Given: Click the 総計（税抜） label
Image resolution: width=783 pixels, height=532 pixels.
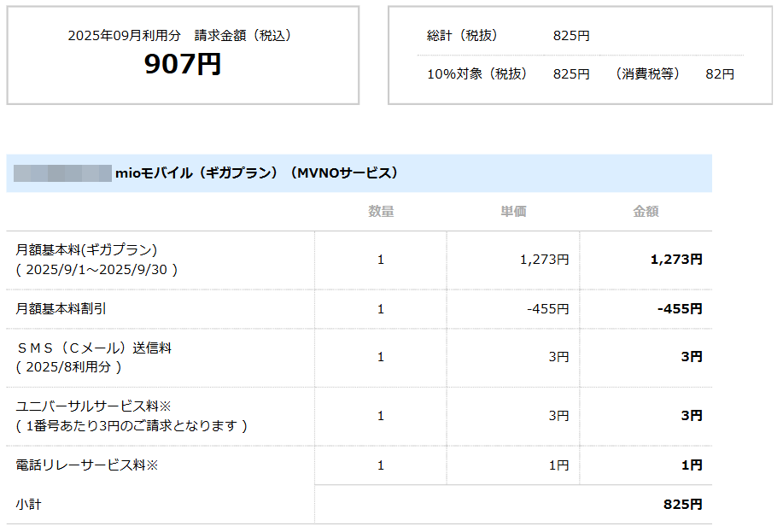Looking at the screenshot, I should pos(461,36).
